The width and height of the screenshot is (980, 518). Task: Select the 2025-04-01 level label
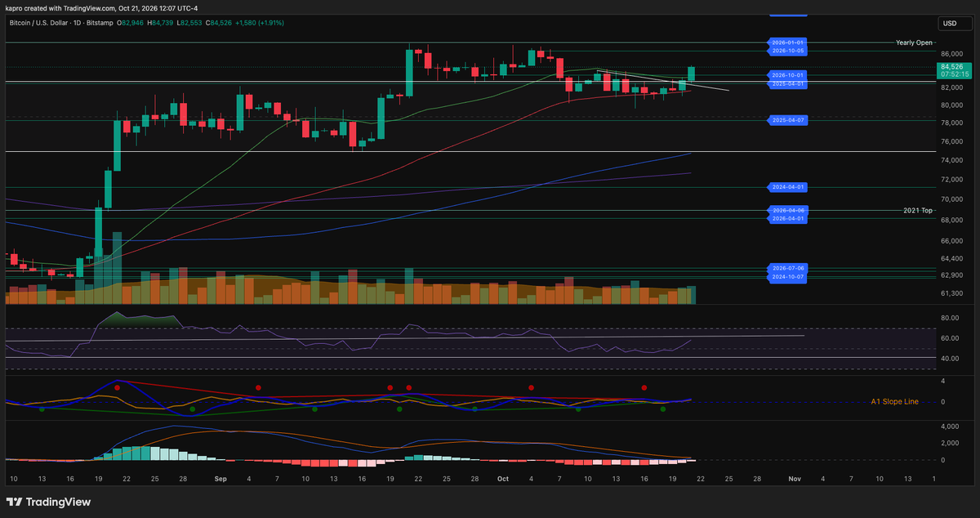[788, 83]
